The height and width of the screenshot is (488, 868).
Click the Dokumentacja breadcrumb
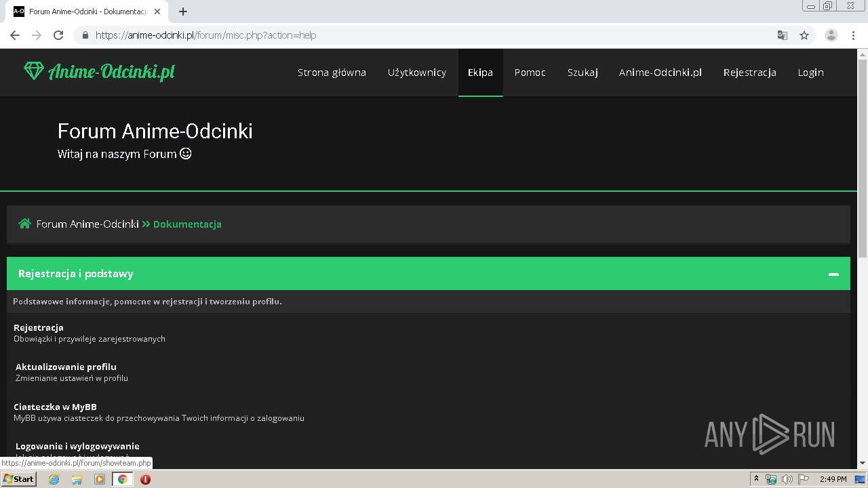(187, 224)
